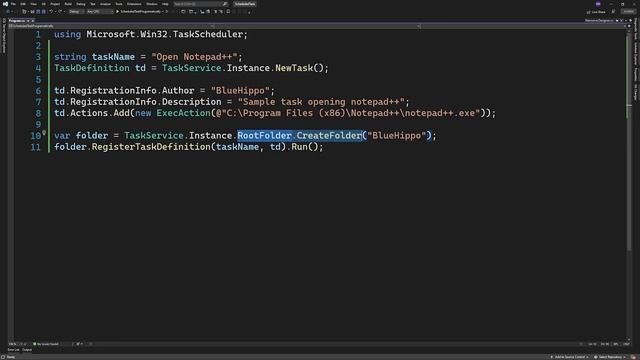Open the Tools menu
The image size is (640, 360).
coord(119,4)
